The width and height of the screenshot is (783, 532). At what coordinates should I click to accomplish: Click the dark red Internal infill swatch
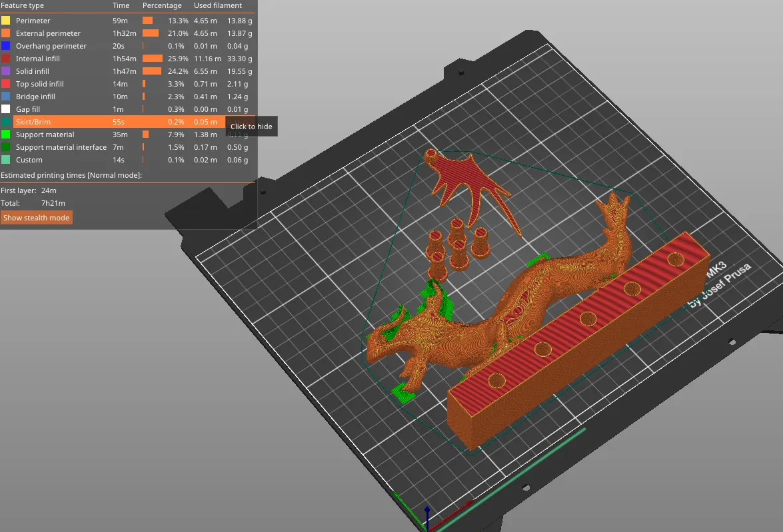pos(5,59)
